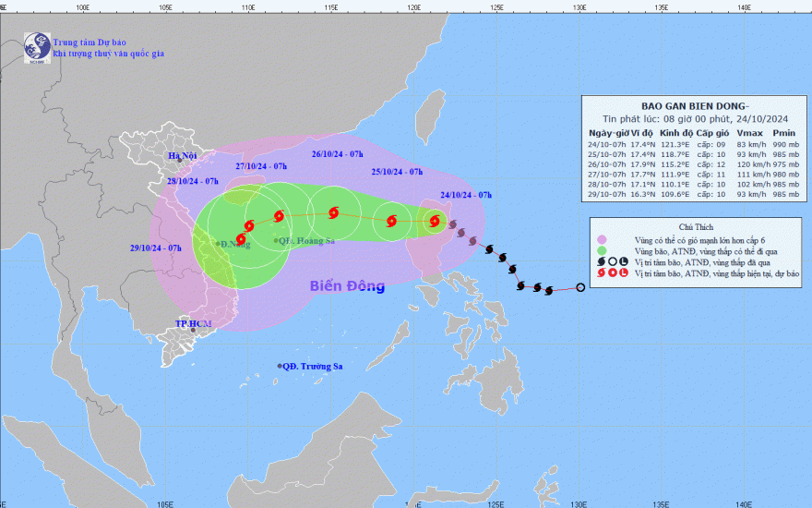Click the "24/10/24 - 07h" map label
This screenshot has height=508, width=812.
click(x=466, y=195)
